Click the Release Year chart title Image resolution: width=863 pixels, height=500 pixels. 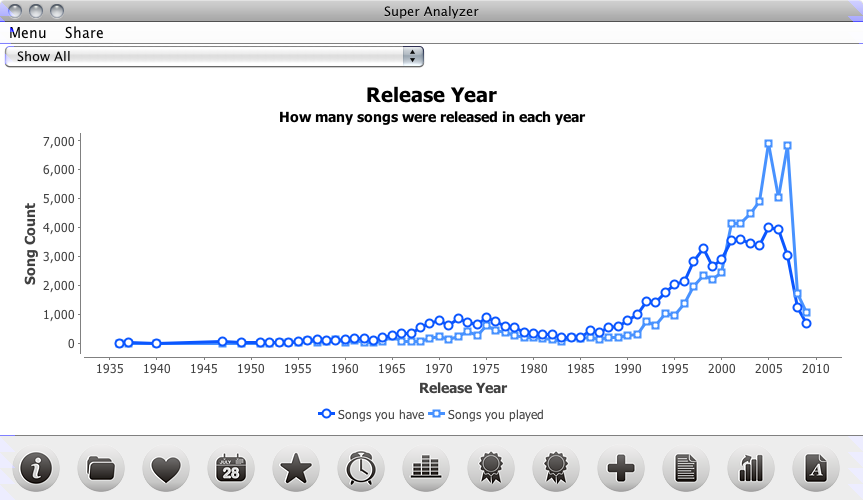[x=432, y=95]
